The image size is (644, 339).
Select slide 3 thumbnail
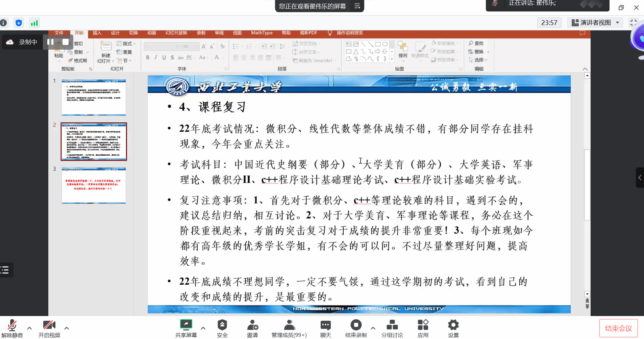(x=94, y=185)
